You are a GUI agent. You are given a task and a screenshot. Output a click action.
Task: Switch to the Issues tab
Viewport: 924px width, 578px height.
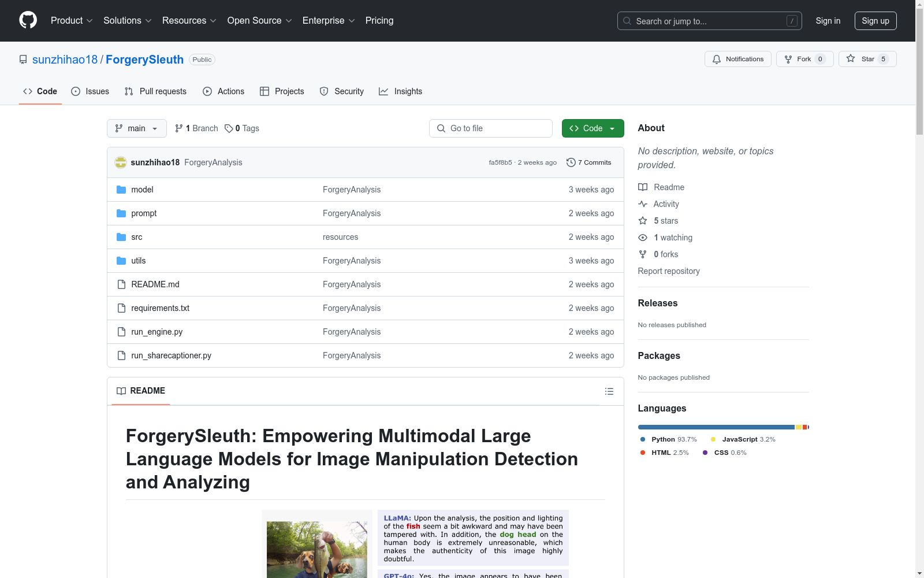coord(90,91)
